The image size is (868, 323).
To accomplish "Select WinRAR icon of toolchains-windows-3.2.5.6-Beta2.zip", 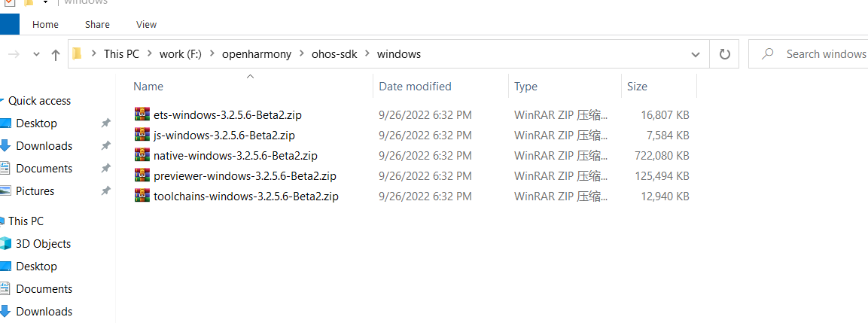I will click(142, 195).
